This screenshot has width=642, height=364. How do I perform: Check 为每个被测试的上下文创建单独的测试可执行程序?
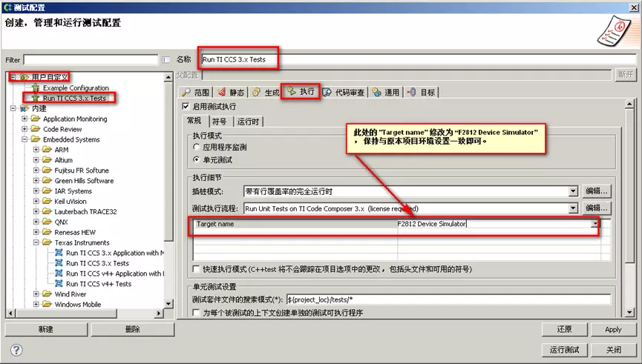tap(196, 313)
